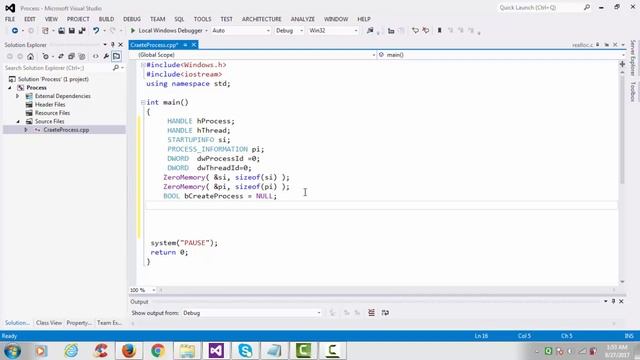The image size is (640, 360).
Task: Switch to the Class View tab
Action: click(49, 323)
